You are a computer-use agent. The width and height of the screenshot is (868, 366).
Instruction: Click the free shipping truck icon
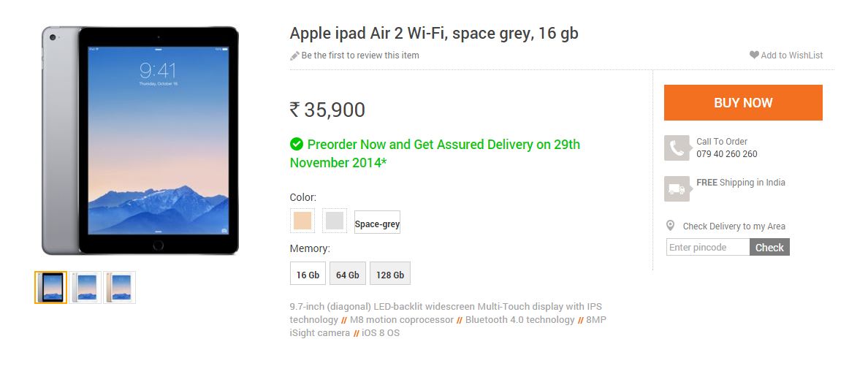click(x=677, y=189)
